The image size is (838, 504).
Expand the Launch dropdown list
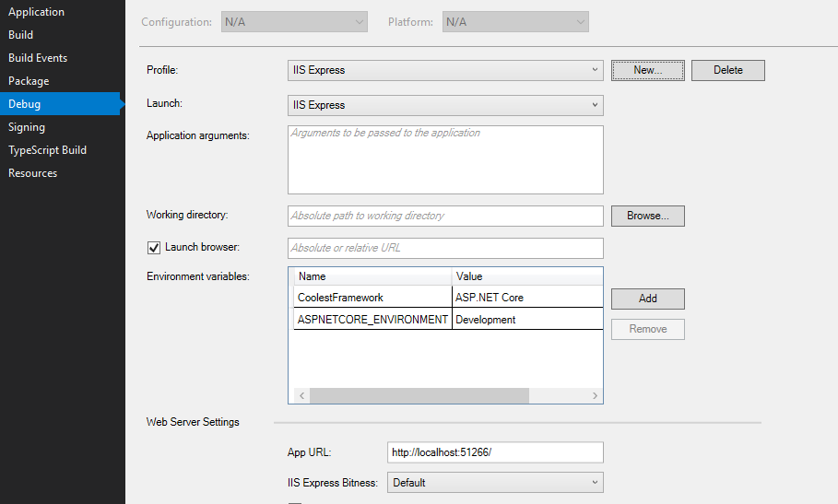coord(445,105)
